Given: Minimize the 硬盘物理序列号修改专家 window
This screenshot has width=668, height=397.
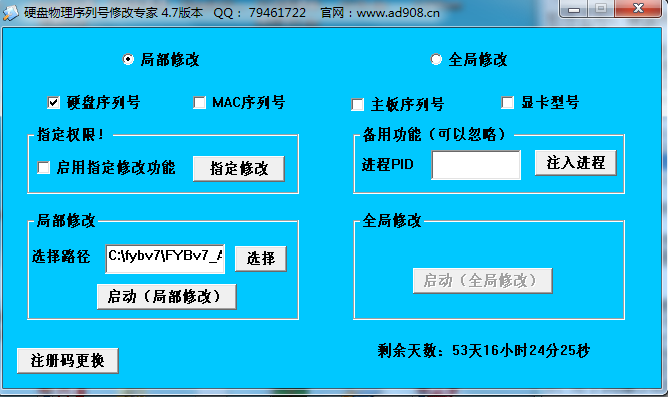Looking at the screenshot, I should 573,9.
